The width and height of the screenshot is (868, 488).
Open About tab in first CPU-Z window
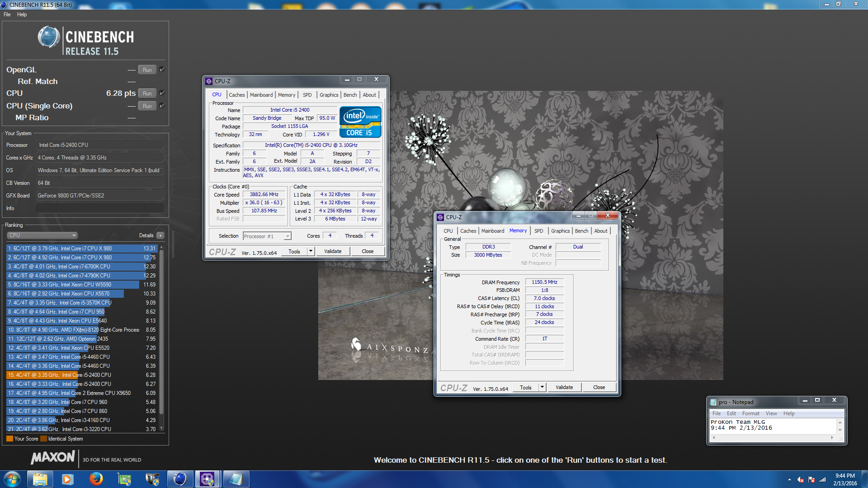click(369, 95)
